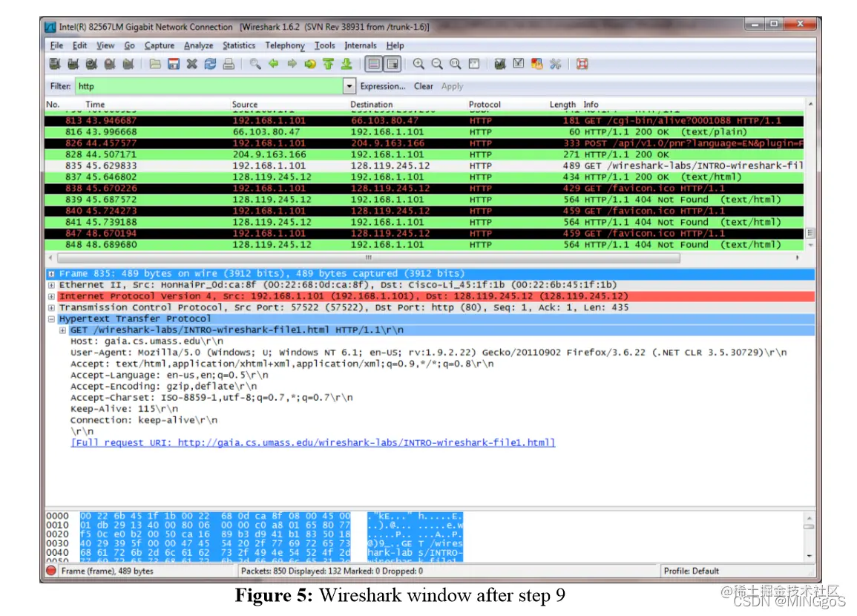Image resolution: width=857 pixels, height=616 pixels.
Task: Restart the running capture icon
Action: click(128, 64)
